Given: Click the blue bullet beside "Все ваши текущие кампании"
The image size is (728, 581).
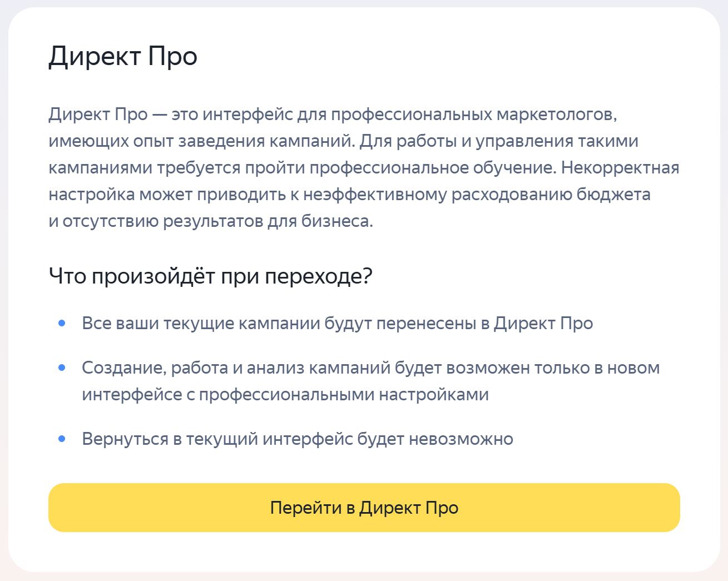Looking at the screenshot, I should 62,323.
